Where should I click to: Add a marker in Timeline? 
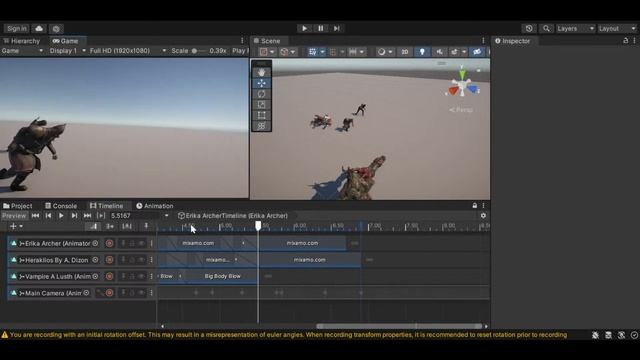tap(146, 226)
